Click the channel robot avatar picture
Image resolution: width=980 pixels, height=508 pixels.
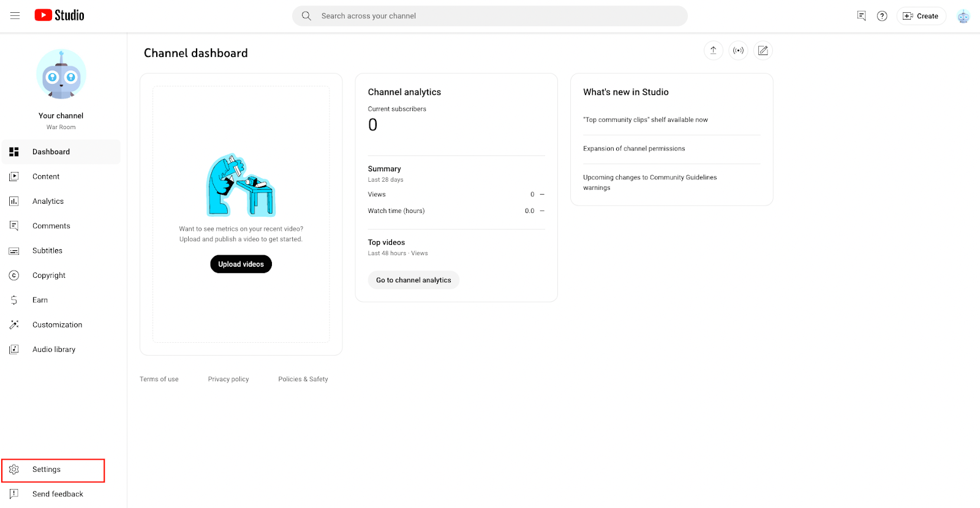(x=61, y=75)
